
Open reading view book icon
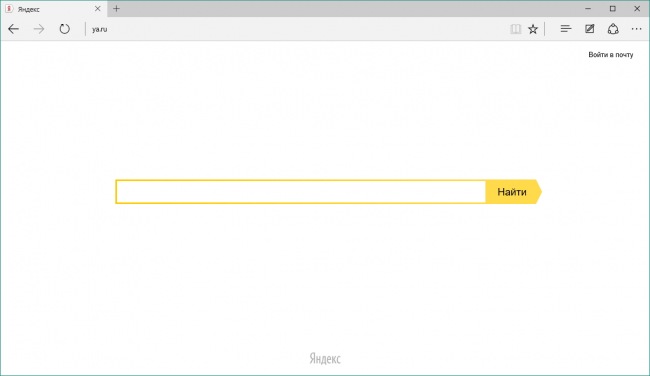(515, 29)
